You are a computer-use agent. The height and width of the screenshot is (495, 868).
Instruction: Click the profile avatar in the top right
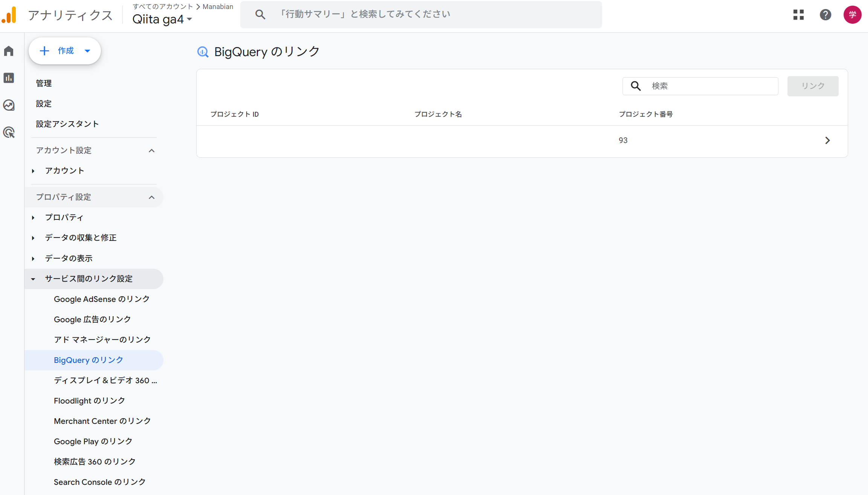tap(852, 15)
